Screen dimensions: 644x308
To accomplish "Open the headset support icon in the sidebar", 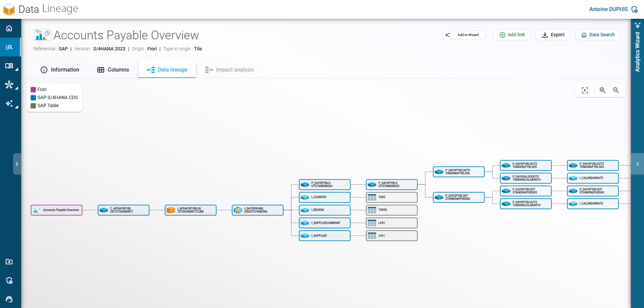I will point(9,299).
